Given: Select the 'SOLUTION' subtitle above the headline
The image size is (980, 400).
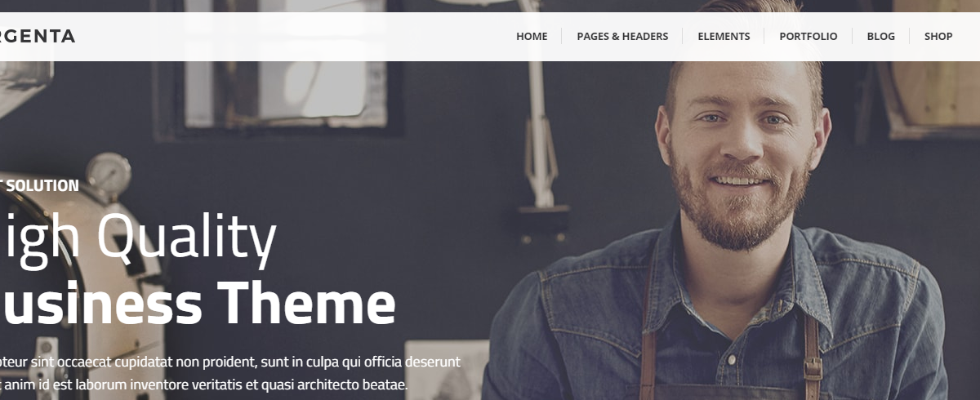Looking at the screenshot, I should pos(39,186).
